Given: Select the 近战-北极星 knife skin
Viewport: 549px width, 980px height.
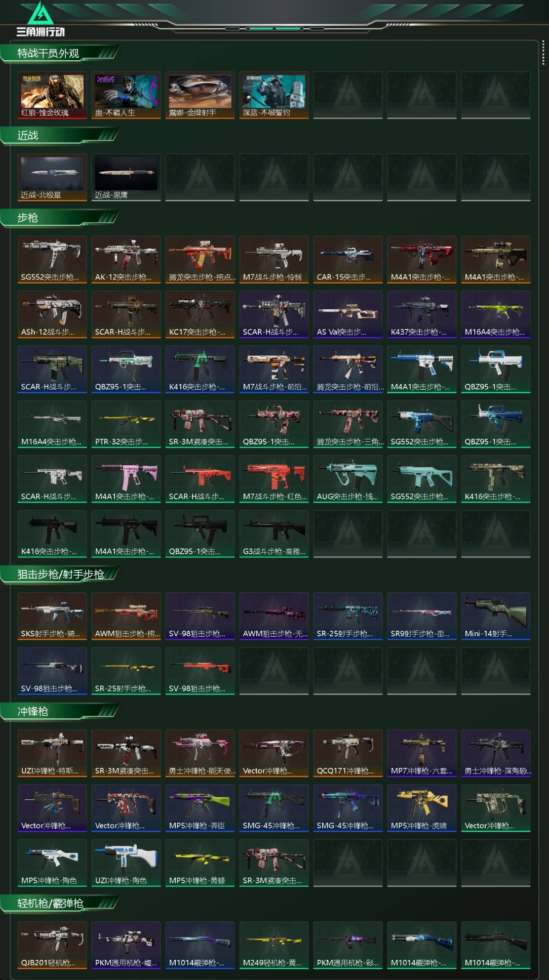Looking at the screenshot, I should coord(52,178).
